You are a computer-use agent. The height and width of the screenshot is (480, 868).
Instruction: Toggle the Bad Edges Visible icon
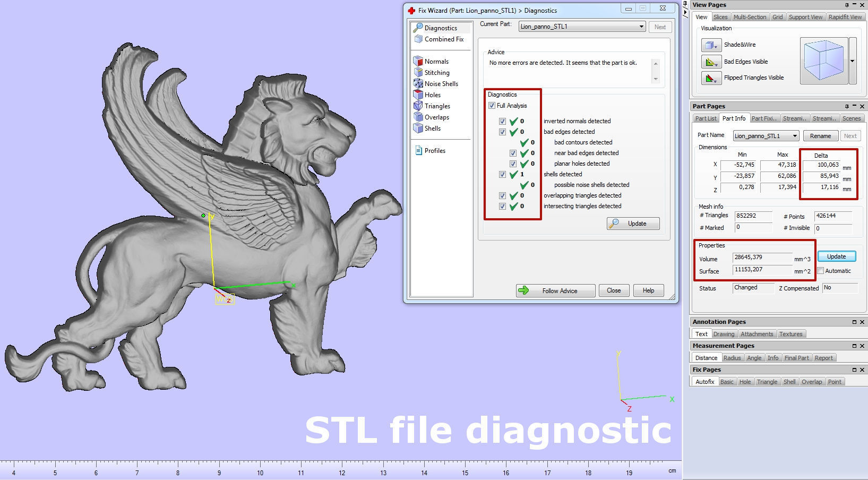pyautogui.click(x=711, y=62)
